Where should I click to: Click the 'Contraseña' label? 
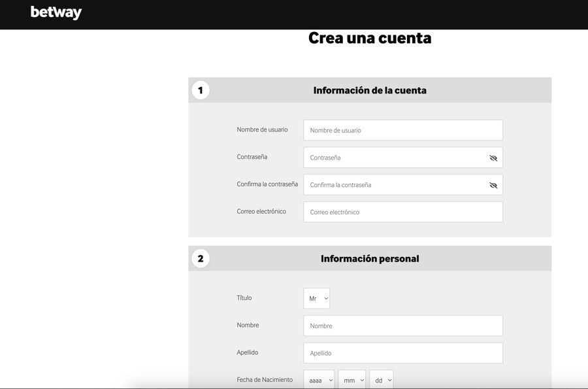click(x=252, y=157)
